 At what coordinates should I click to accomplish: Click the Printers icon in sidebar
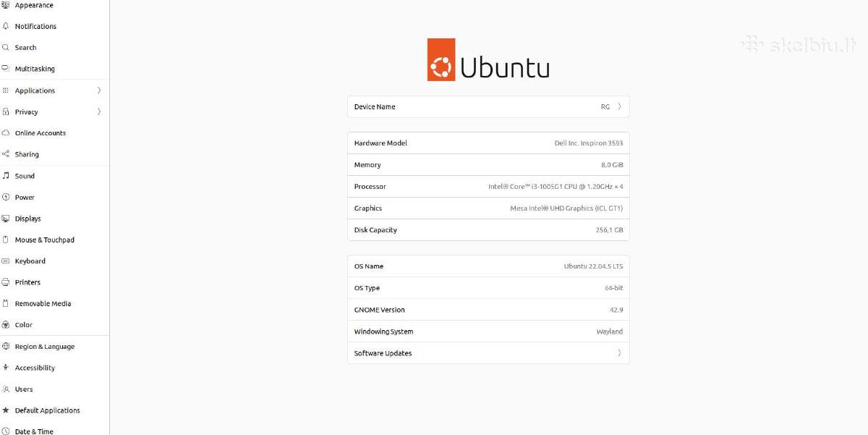(6, 282)
